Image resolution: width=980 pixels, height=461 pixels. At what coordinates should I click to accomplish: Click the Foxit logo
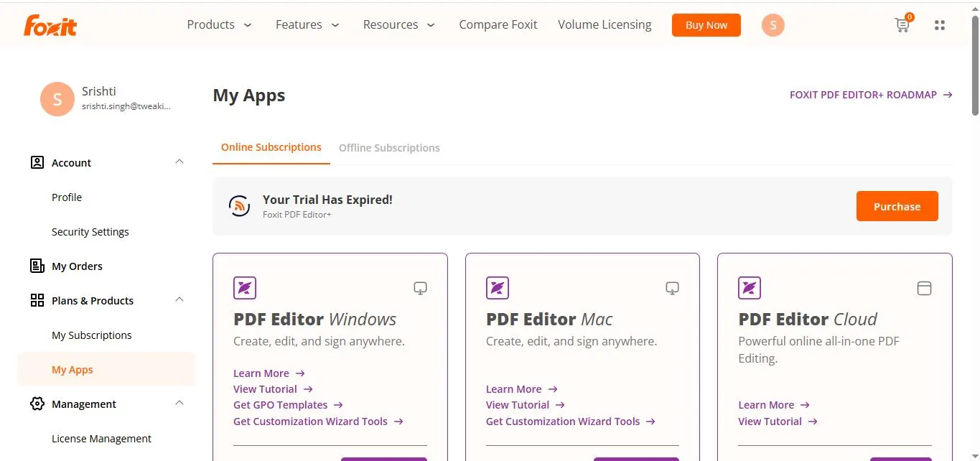coord(50,25)
